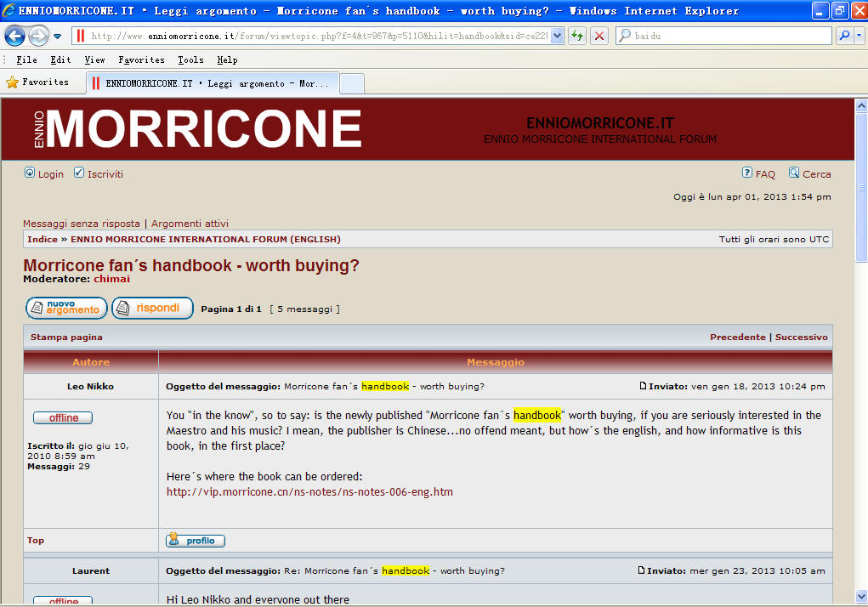This screenshot has height=607, width=868.
Task: Open Leo Nikko's profilo button
Action: tap(196, 541)
